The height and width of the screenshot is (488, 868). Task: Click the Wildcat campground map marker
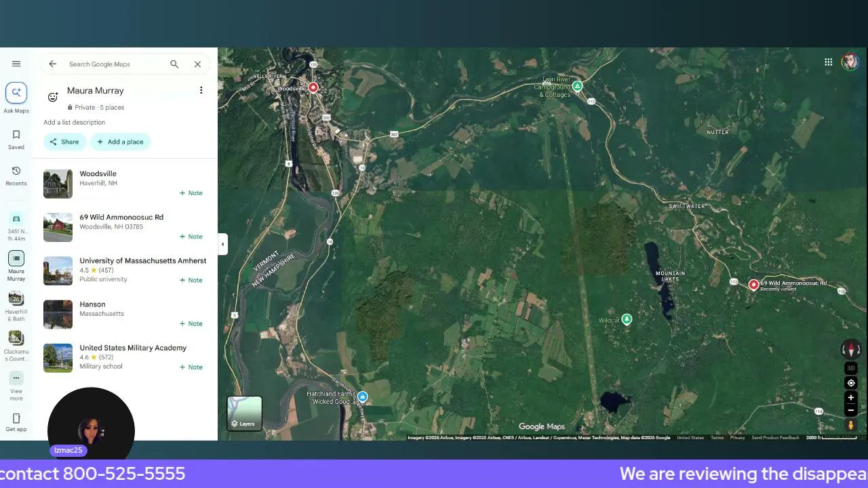click(627, 319)
